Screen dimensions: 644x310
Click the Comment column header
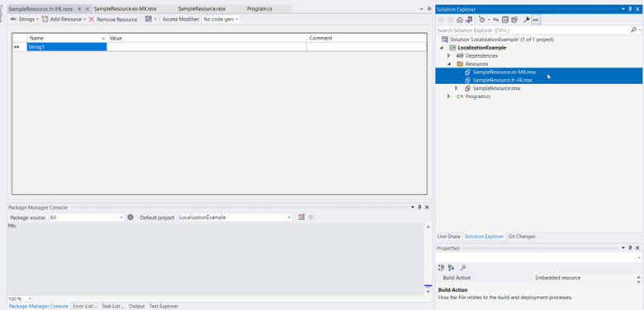[367, 38]
